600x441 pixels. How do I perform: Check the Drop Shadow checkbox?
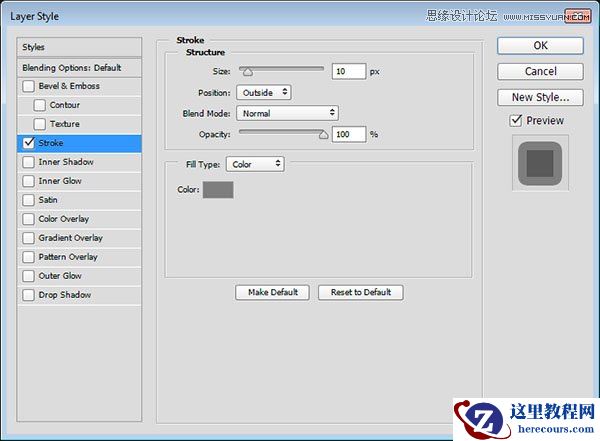28,295
